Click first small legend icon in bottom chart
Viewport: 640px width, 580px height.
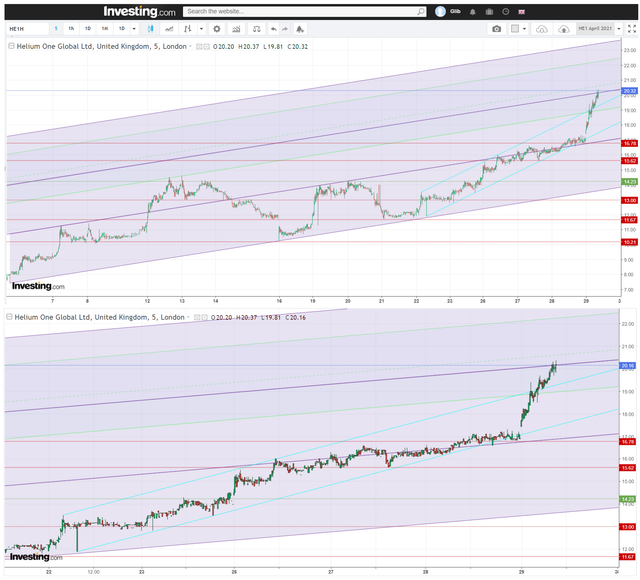click(x=197, y=318)
